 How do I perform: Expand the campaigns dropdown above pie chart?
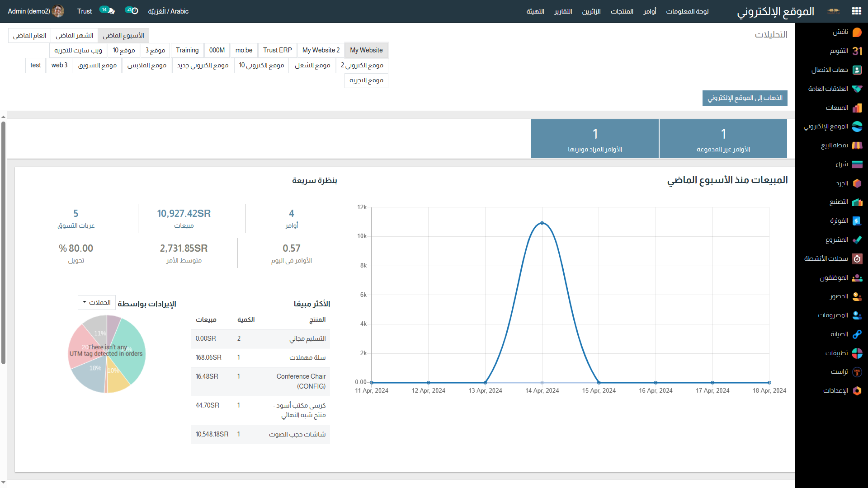click(97, 303)
